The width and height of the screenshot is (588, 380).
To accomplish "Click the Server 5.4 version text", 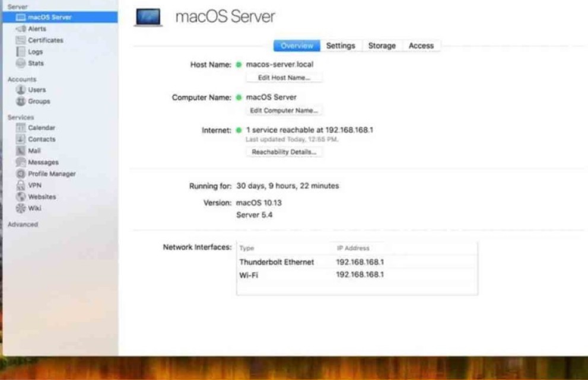I will 255,215.
